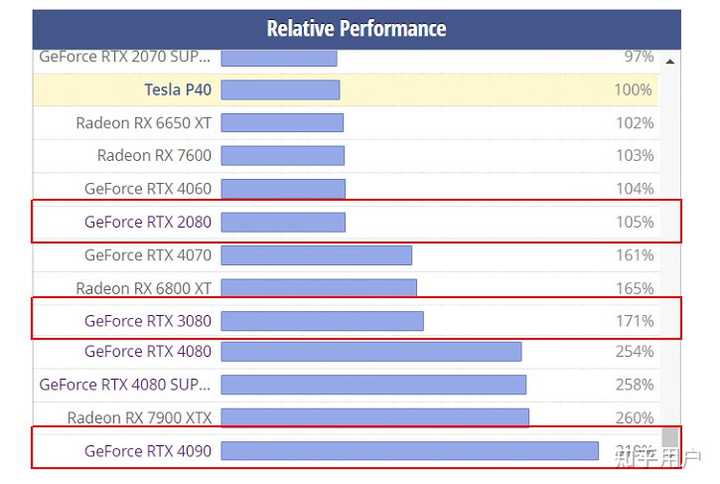Click the Radeon RX 6650 XT label

[x=144, y=123]
